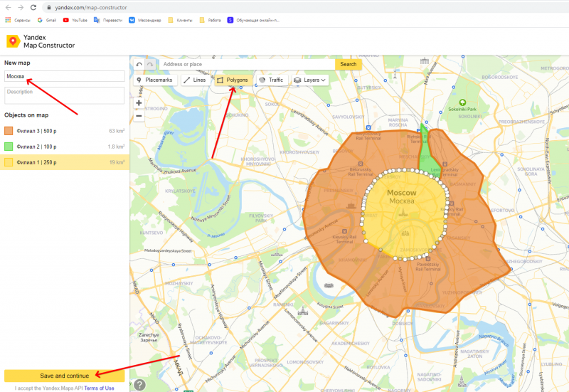This screenshot has width=569, height=392.
Task: Open the Layers dropdown
Action: [310, 80]
